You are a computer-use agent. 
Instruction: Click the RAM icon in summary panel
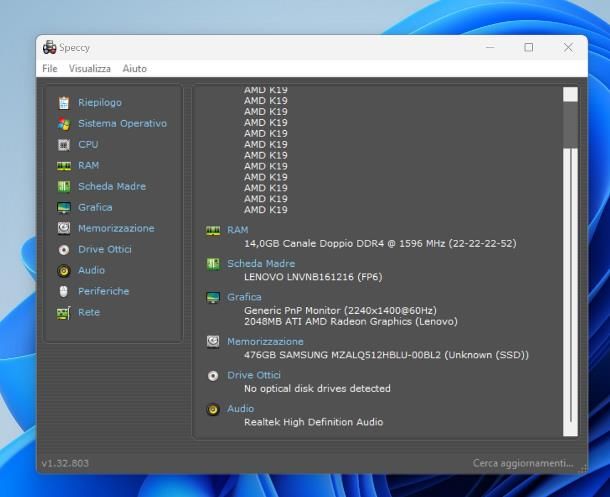[x=213, y=231]
